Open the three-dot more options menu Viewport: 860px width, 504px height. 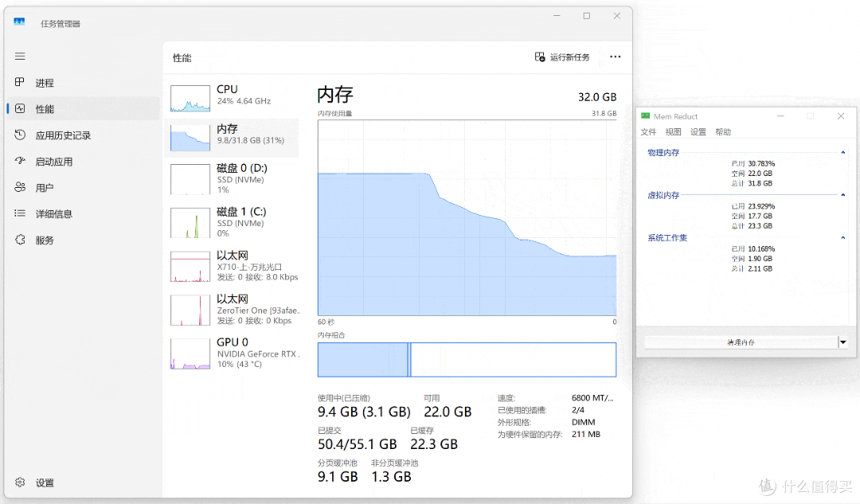pyautogui.click(x=616, y=57)
